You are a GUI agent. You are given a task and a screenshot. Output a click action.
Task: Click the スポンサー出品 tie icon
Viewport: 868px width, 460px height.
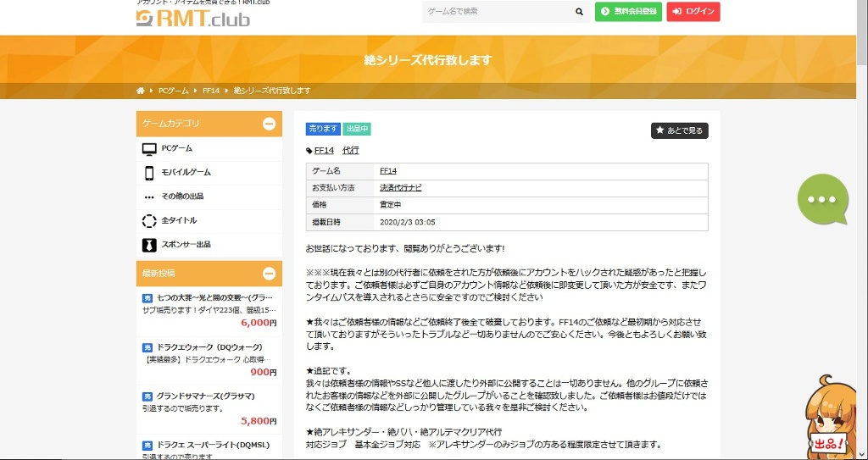[x=149, y=245]
